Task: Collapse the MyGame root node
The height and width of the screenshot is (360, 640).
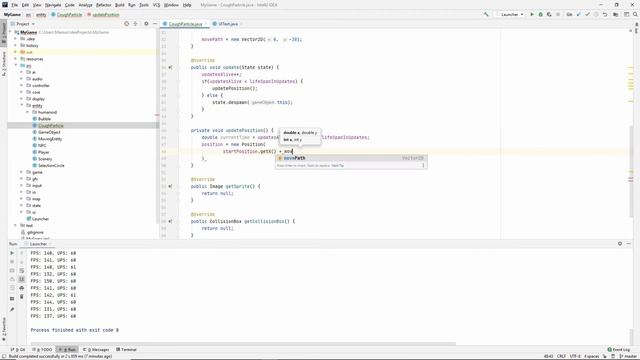Action: [x=11, y=32]
